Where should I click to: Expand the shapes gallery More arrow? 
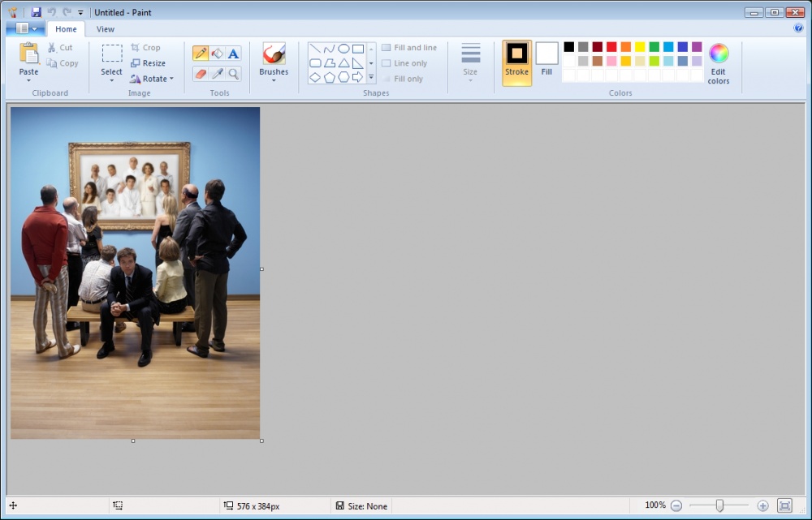pyautogui.click(x=371, y=77)
